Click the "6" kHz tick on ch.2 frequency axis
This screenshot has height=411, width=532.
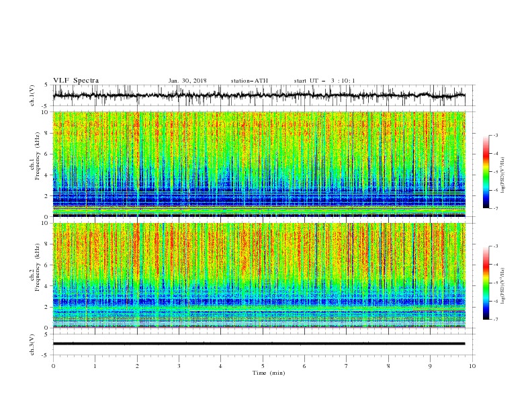(47, 265)
